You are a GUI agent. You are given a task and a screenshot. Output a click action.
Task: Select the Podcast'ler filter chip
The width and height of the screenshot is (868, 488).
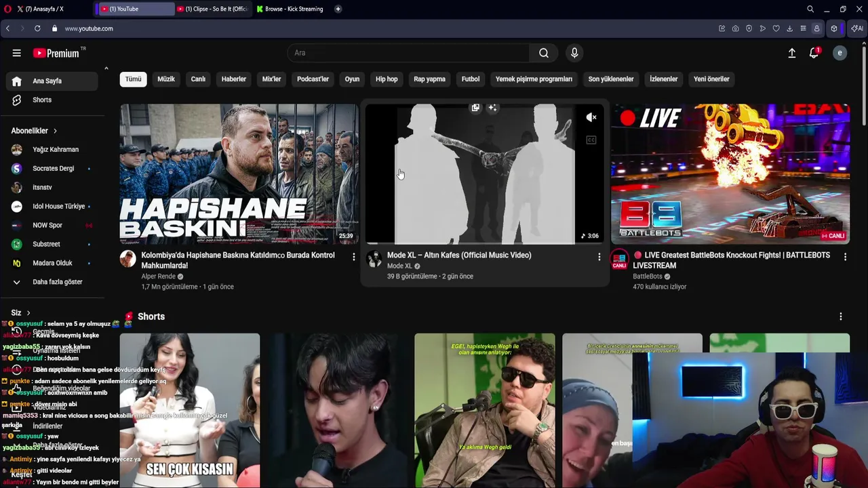pos(313,79)
